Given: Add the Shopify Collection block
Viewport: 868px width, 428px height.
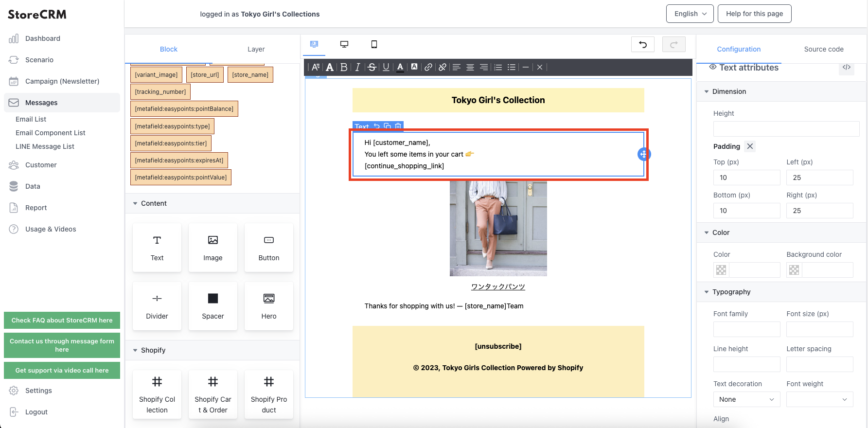Looking at the screenshot, I should (x=157, y=394).
